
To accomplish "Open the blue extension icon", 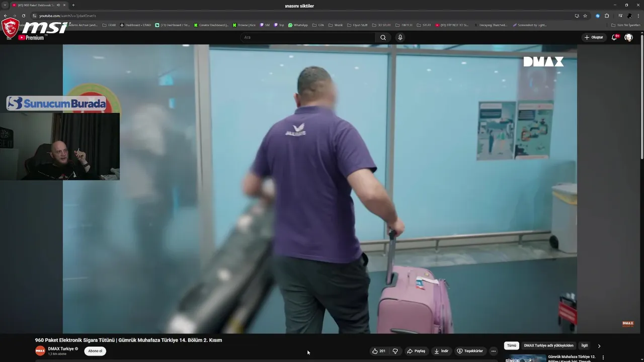I will [598, 16].
